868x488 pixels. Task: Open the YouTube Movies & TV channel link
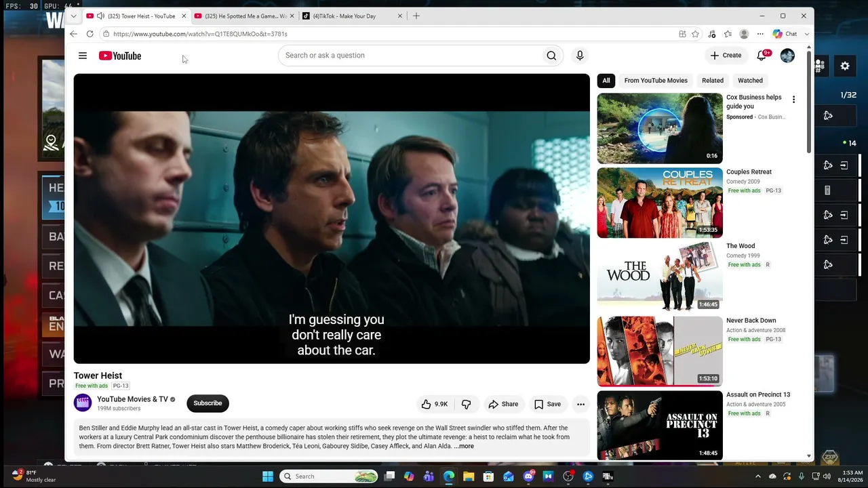click(x=132, y=399)
